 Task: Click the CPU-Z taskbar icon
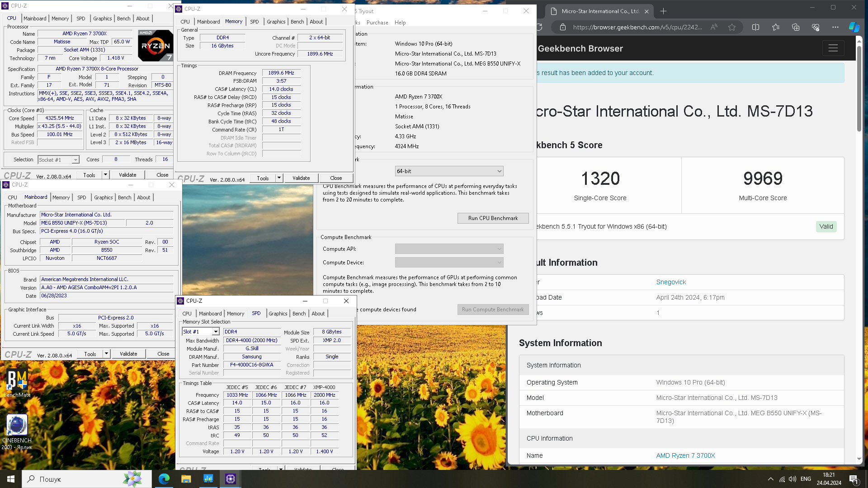230,479
